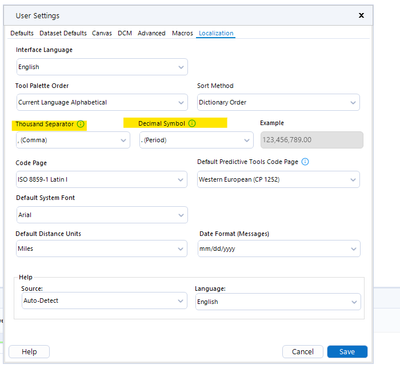Expand the Default System Font dropdown
Screen dimensions: 400x369
coord(102,215)
